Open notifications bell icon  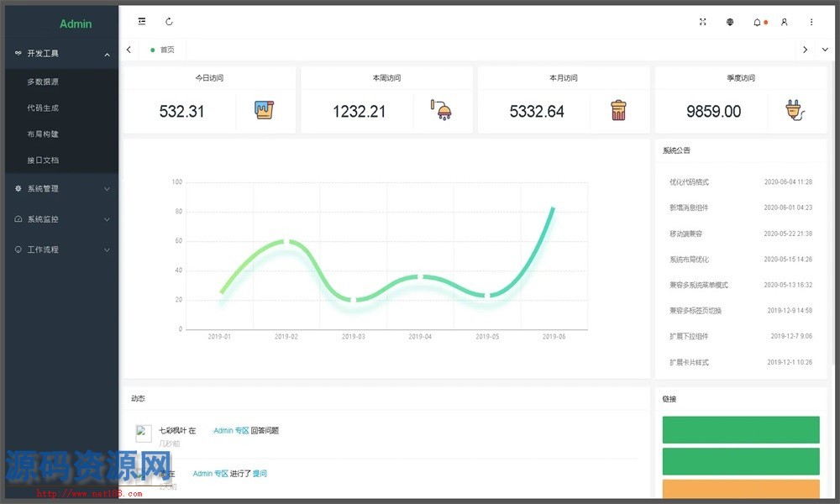[x=757, y=22]
